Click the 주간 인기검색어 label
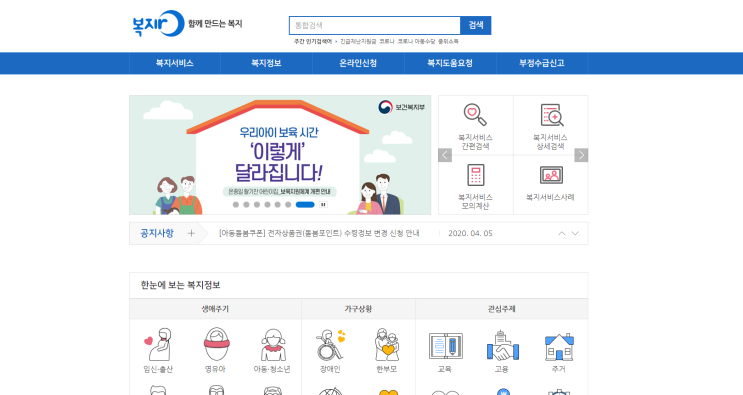743x395 pixels. point(313,42)
